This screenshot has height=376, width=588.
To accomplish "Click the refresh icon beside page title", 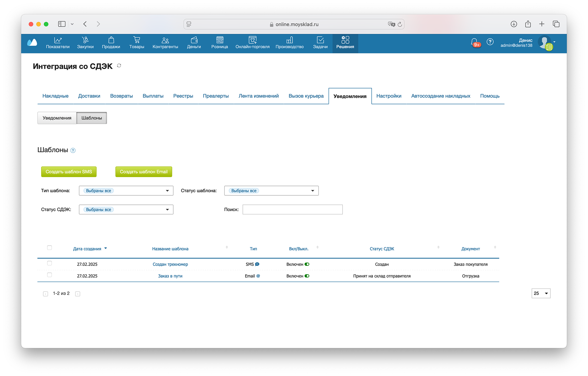I will [x=119, y=66].
